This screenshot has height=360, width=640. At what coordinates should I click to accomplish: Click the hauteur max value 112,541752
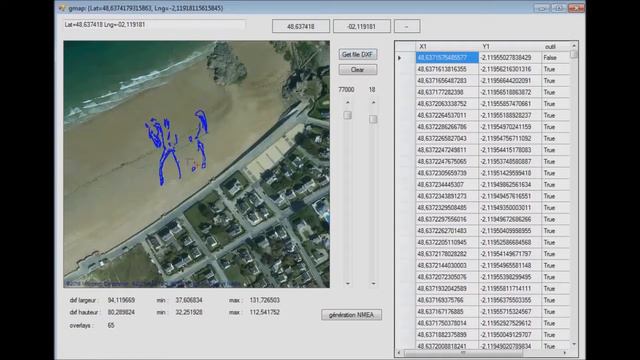coord(264,313)
